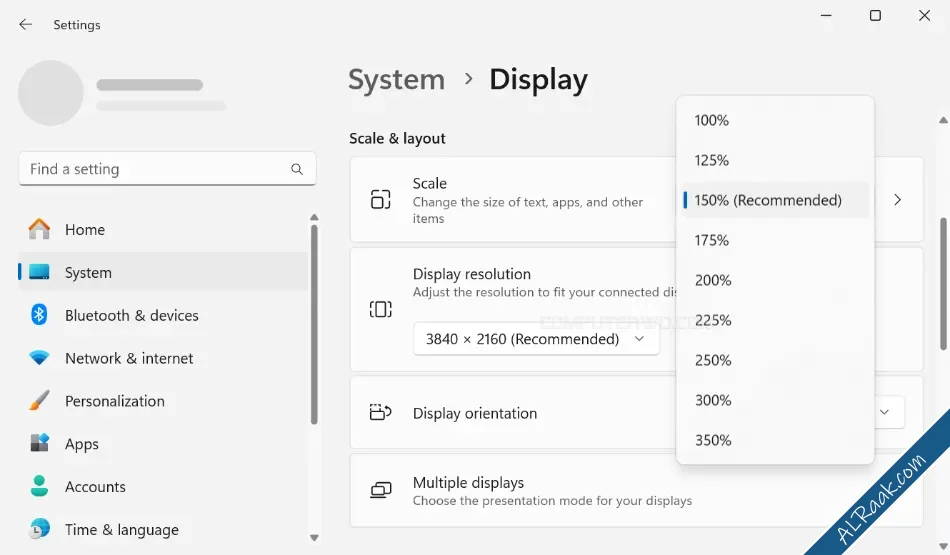Click the Personalization paintbrush icon
Image resolution: width=950 pixels, height=555 pixels.
pos(39,400)
